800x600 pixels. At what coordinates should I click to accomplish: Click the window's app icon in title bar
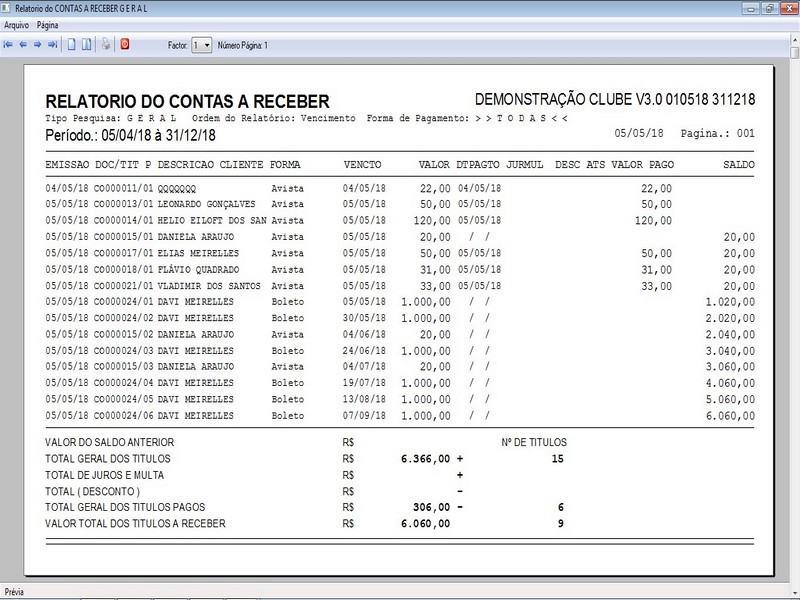click(6, 8)
